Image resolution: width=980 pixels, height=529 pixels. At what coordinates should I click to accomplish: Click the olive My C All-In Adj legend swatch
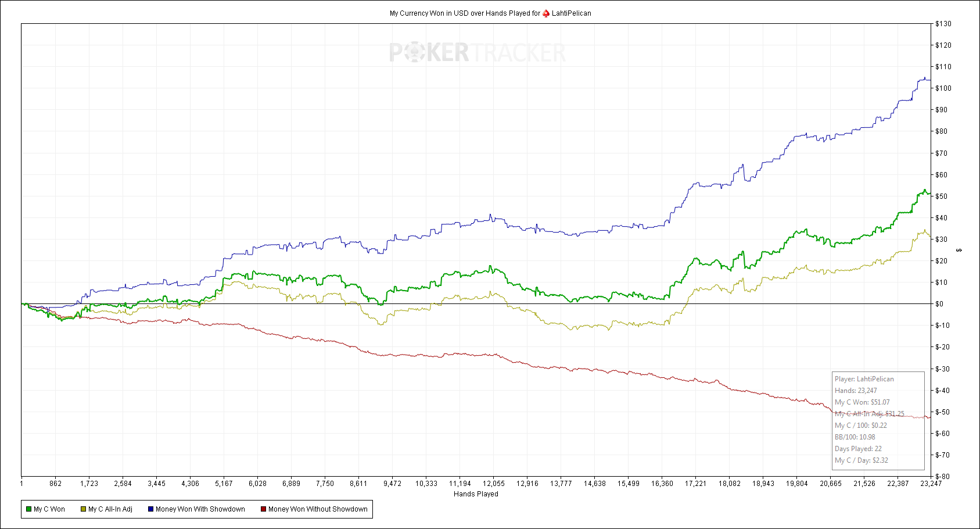pos(83,509)
